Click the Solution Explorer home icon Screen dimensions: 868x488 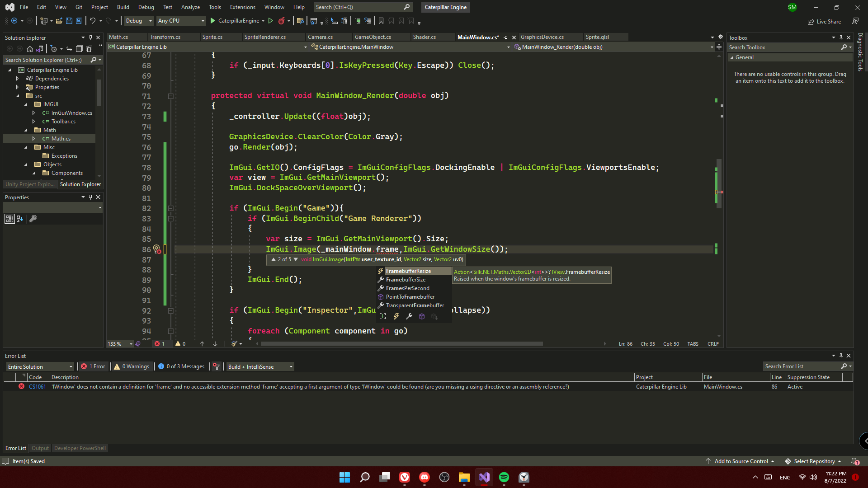click(x=30, y=49)
